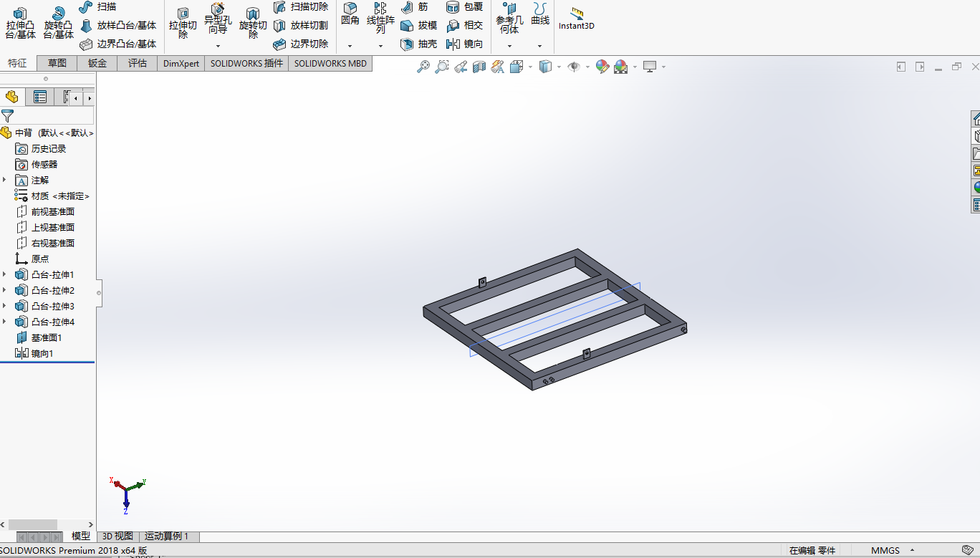The height and width of the screenshot is (558, 980).
Task: Select 右视基准面 right plane
Action: 45,243
